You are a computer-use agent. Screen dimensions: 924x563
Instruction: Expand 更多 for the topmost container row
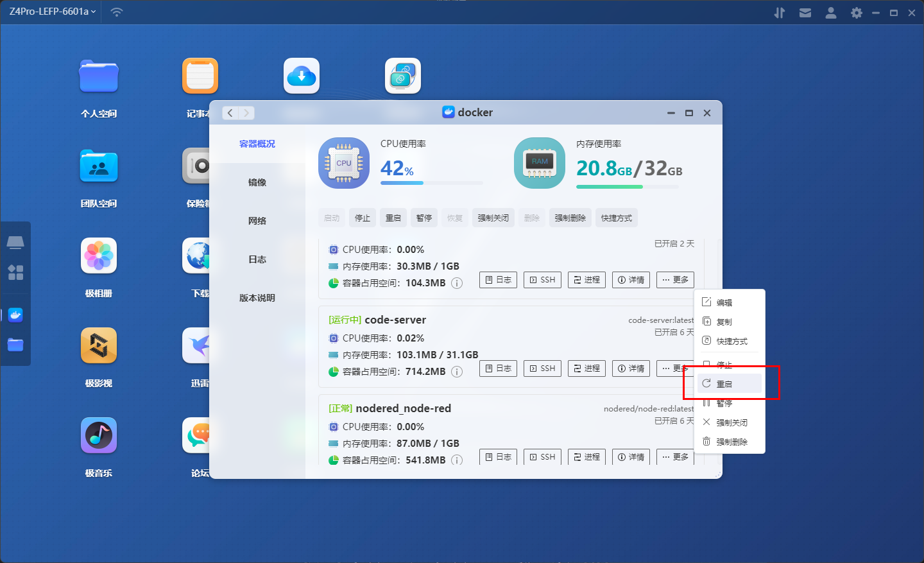click(675, 280)
